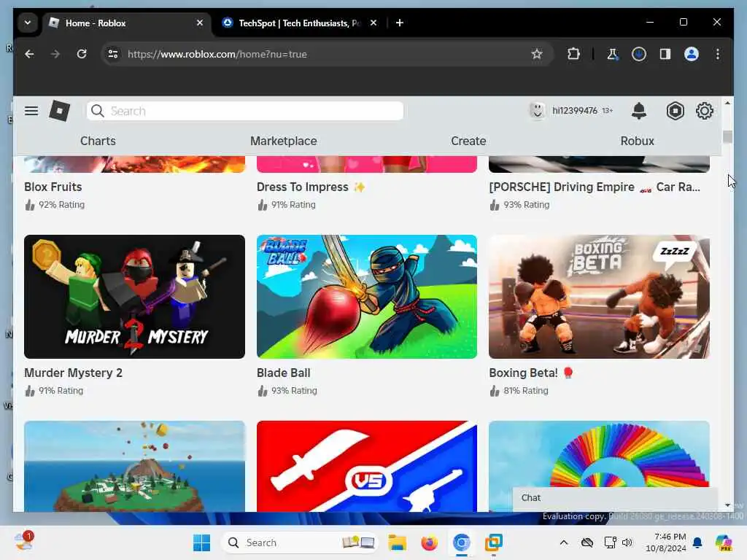Select the Home - Roblox tab

[126, 23]
